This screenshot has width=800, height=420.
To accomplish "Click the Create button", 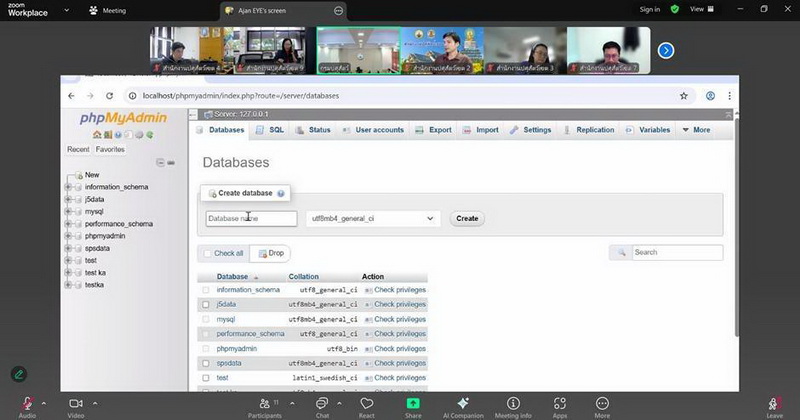I will [467, 218].
